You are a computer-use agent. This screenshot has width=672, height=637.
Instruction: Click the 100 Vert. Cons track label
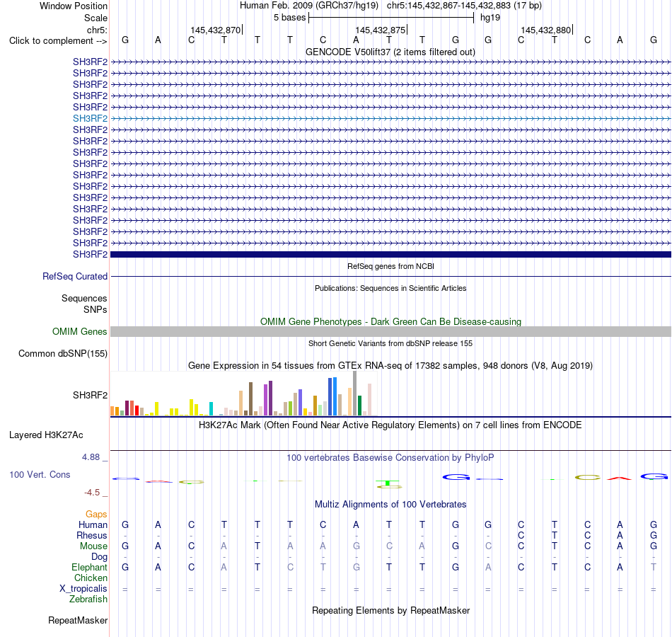pos(40,474)
